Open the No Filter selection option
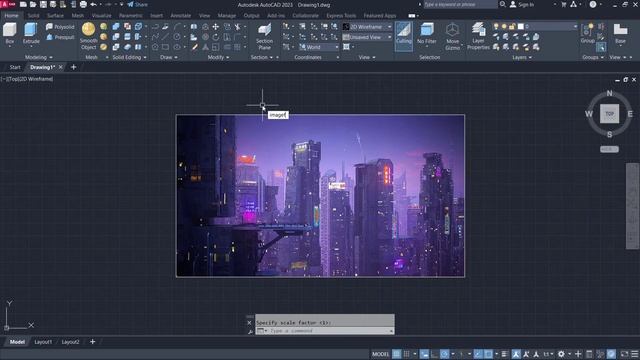 point(427,34)
